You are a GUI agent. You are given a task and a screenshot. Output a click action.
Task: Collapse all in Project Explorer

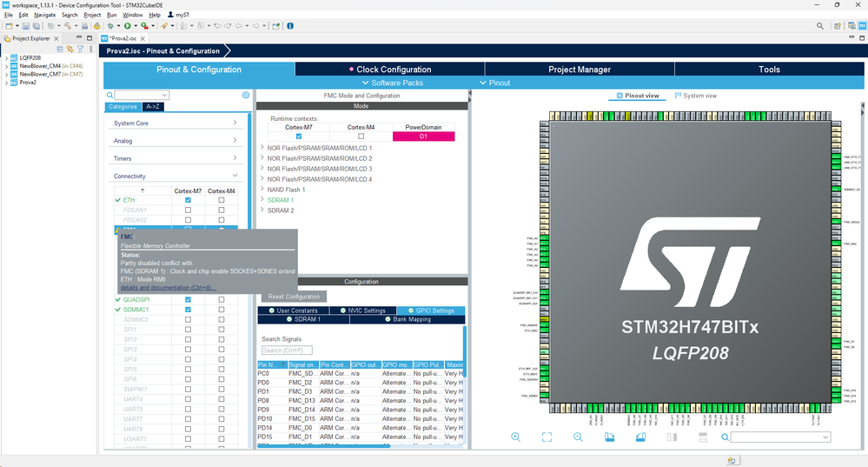(60, 49)
